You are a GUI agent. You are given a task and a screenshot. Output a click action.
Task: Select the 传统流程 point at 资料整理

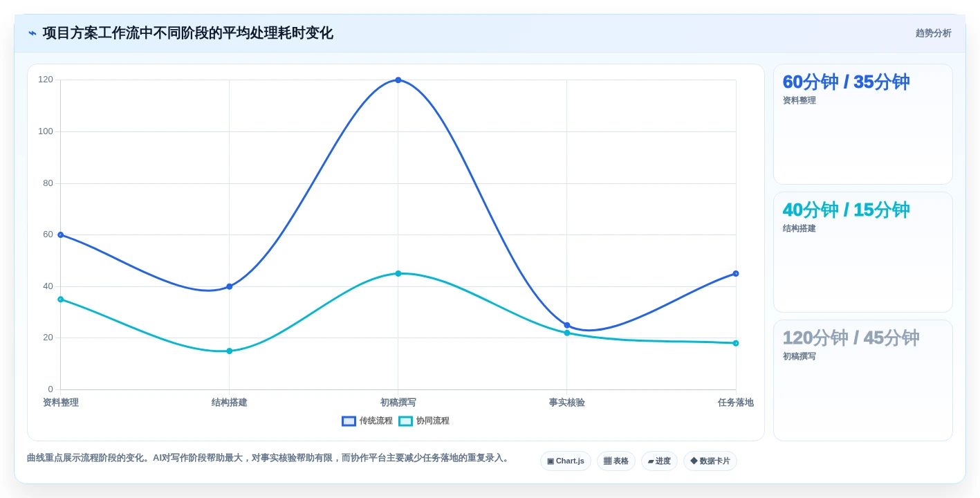point(61,235)
